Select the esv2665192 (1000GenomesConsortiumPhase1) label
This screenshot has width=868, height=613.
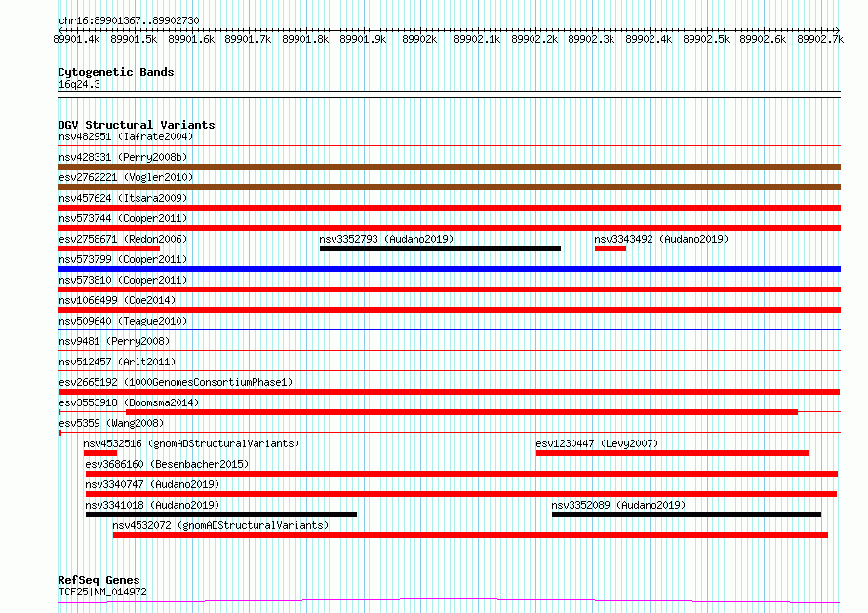tap(176, 382)
